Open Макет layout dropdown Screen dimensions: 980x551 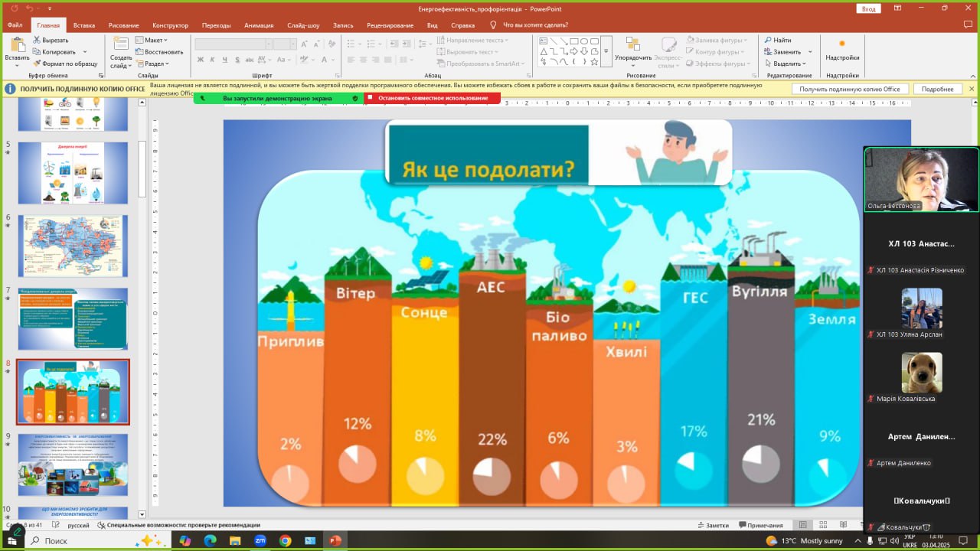pyautogui.click(x=152, y=40)
